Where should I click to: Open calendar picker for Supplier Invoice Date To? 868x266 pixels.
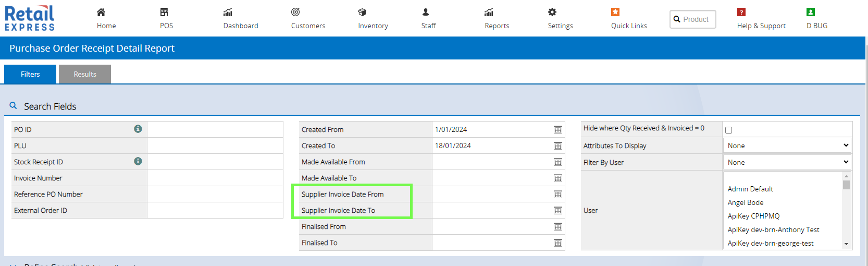558,211
